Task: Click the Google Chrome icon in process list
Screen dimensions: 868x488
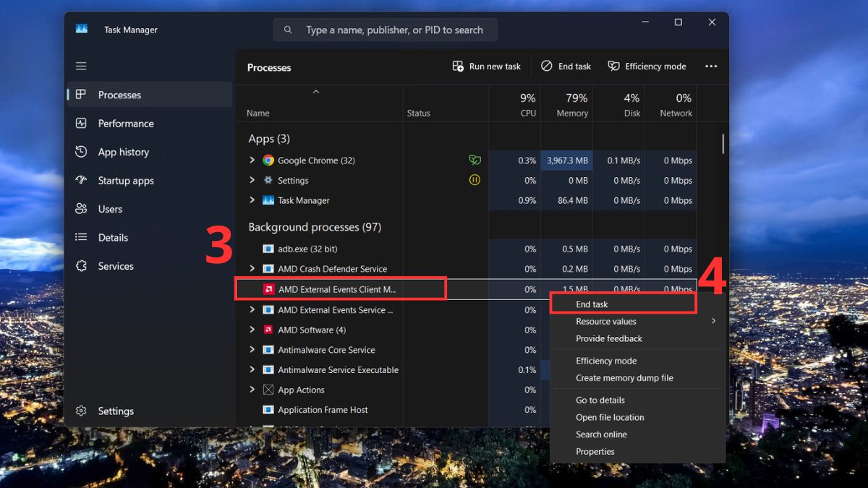Action: coord(268,160)
